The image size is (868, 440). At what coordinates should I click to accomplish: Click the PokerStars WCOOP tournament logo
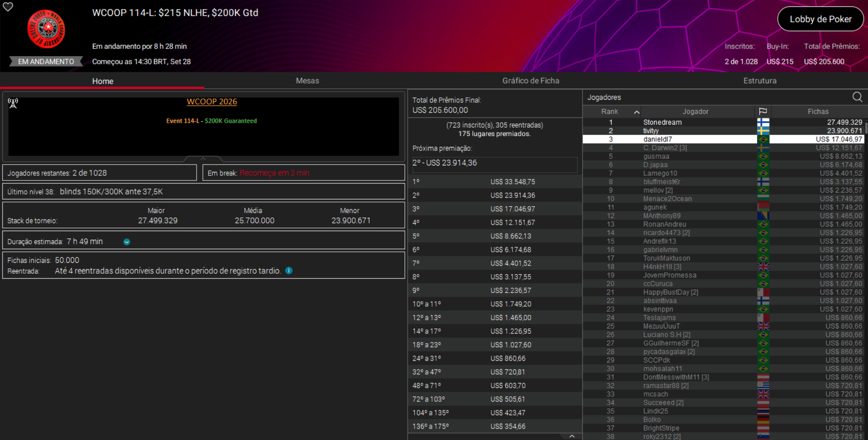pyautogui.click(x=46, y=29)
